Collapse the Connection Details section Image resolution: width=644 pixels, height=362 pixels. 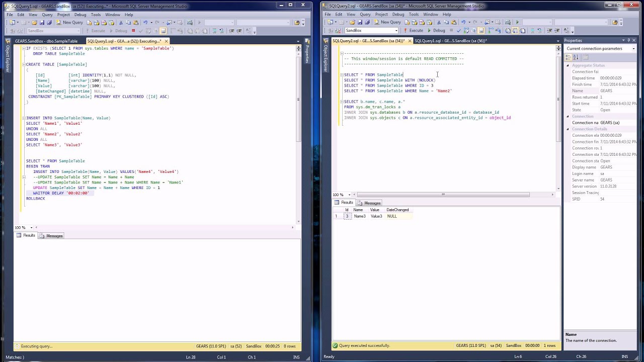pyautogui.click(x=568, y=129)
